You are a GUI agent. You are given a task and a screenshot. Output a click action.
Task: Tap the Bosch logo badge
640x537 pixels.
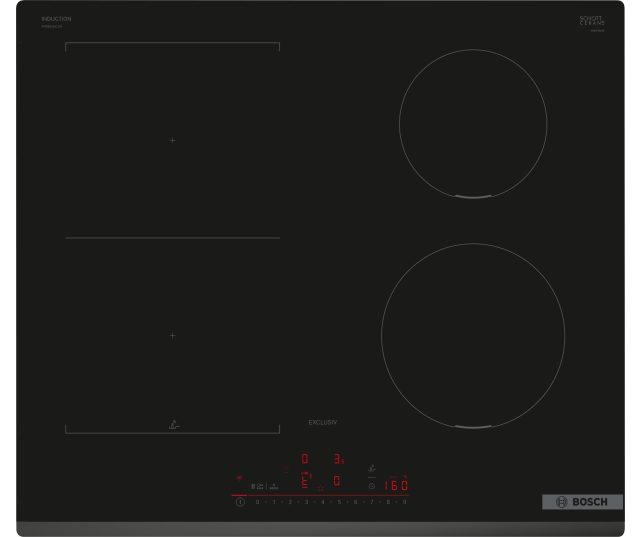click(582, 501)
